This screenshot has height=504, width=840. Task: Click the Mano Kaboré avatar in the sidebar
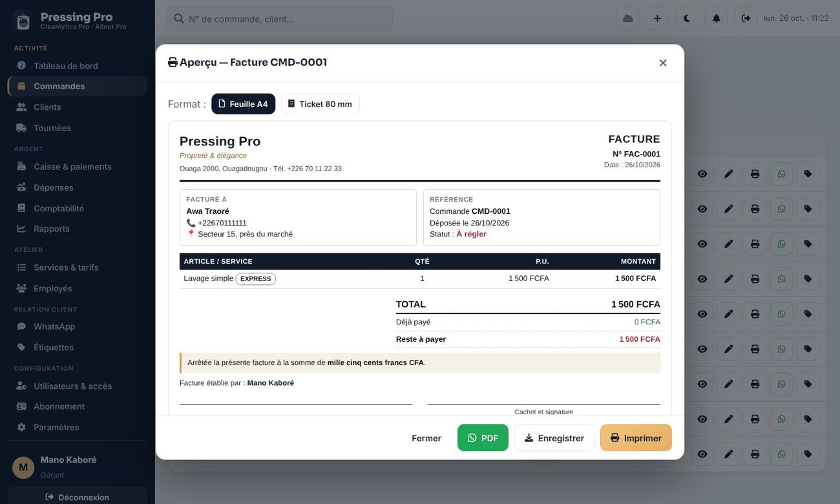click(x=23, y=467)
